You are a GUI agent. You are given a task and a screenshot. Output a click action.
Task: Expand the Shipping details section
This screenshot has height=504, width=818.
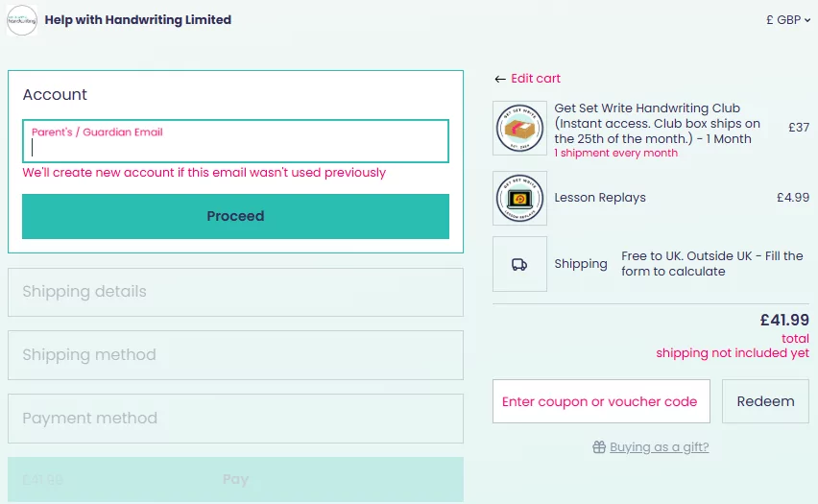[235, 292]
